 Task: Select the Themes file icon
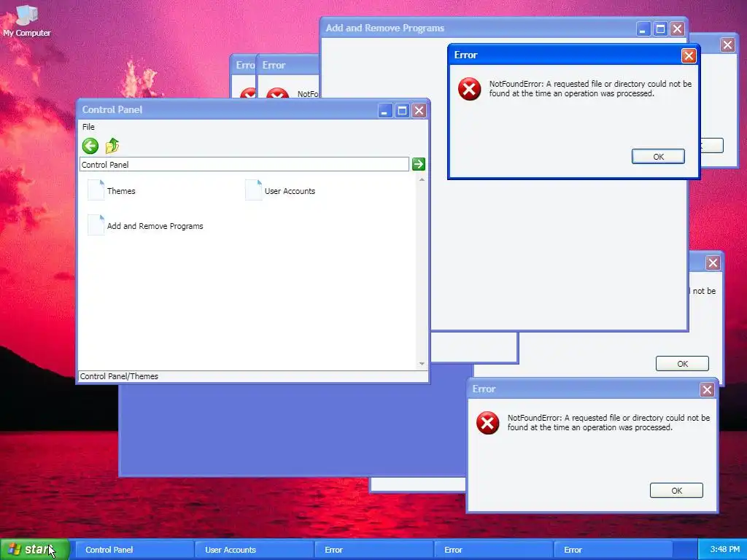pyautogui.click(x=96, y=190)
